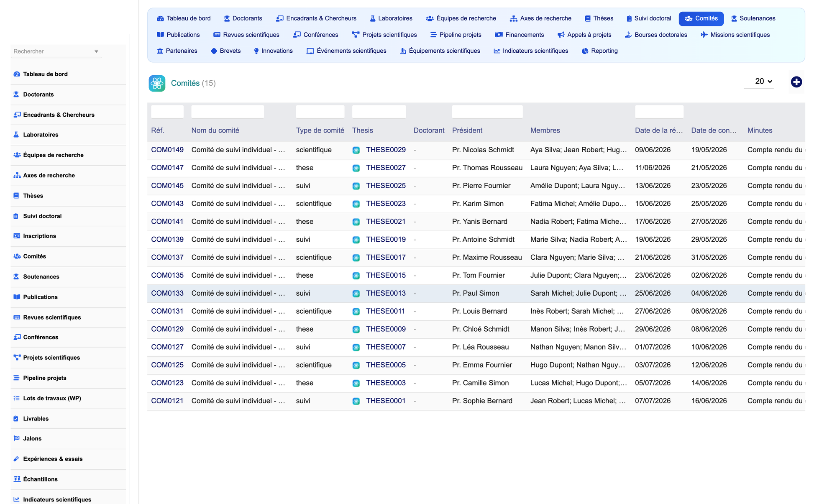Switch to the Suivi doctoral top tab

click(x=648, y=18)
